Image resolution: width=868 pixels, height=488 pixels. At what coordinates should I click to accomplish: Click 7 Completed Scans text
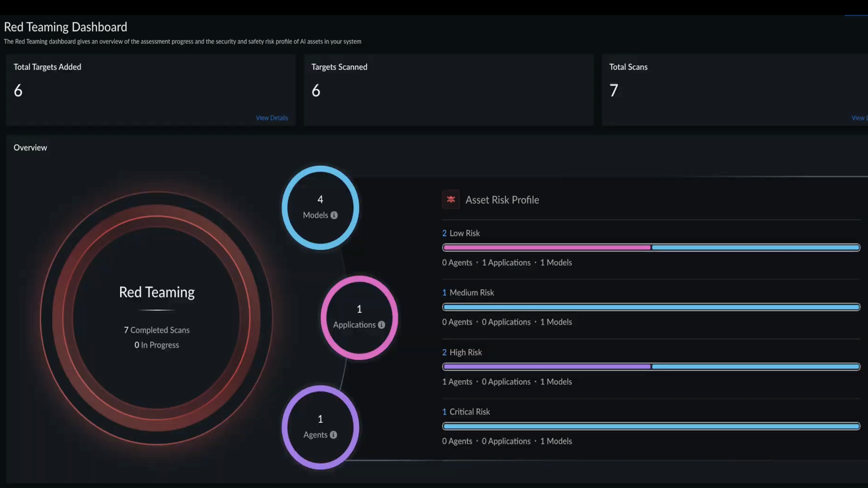(157, 330)
